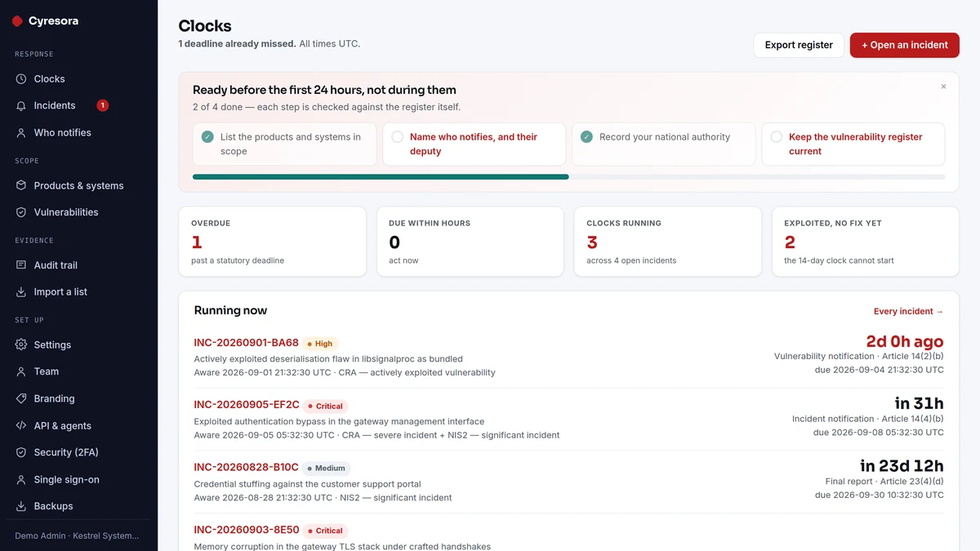Click 'Name who notifies, and their deputy' text
This screenshot has height=551, width=980.
[474, 144]
